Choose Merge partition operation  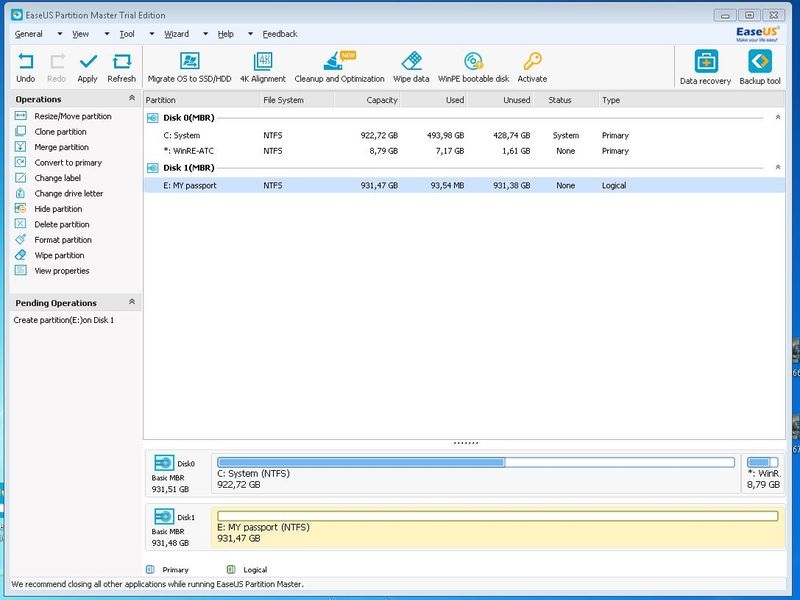click(x=62, y=147)
